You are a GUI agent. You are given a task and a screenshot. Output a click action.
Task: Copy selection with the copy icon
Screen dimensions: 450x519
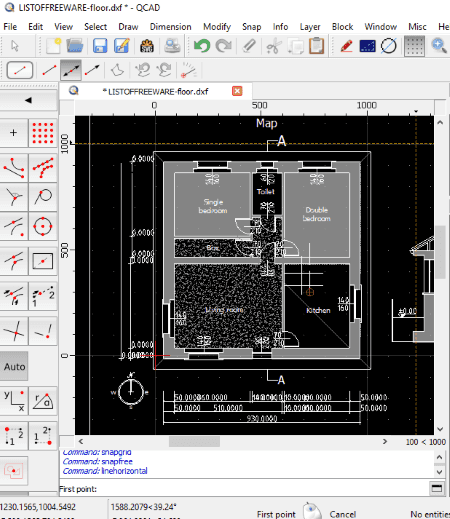tap(296, 46)
